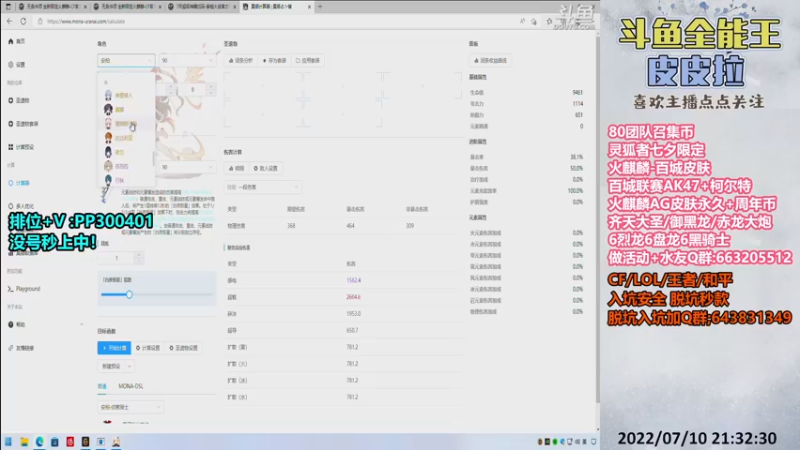Image resolution: width=800 pixels, height=450 pixels.
Task: Increase the skill level value 8 stepper
Action: click(211, 87)
